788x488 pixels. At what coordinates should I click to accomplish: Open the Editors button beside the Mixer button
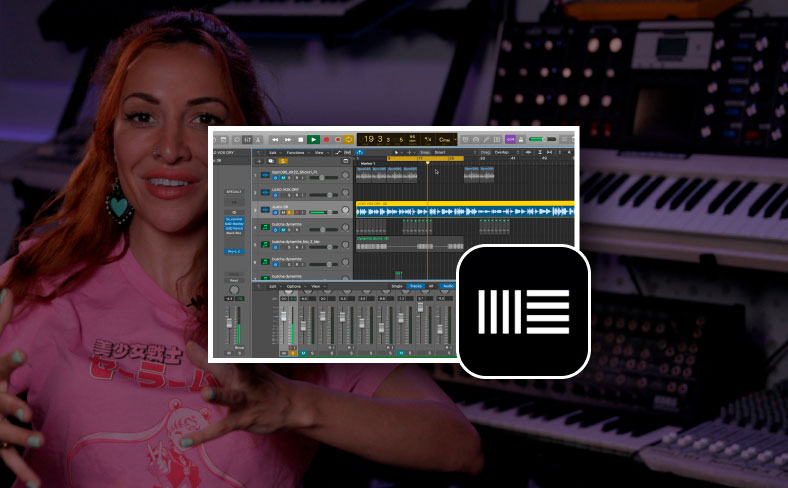coord(258,140)
